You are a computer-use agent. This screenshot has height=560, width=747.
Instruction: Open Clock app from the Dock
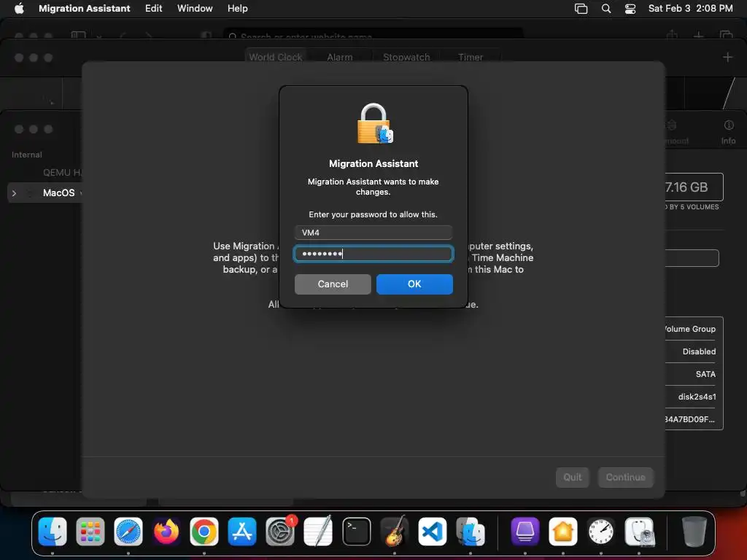[x=601, y=532]
